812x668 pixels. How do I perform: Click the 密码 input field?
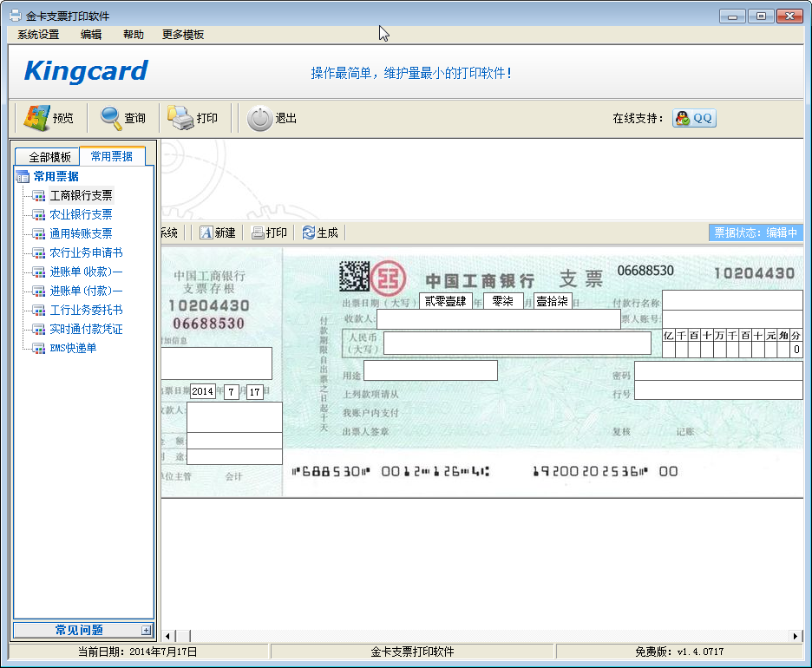718,371
